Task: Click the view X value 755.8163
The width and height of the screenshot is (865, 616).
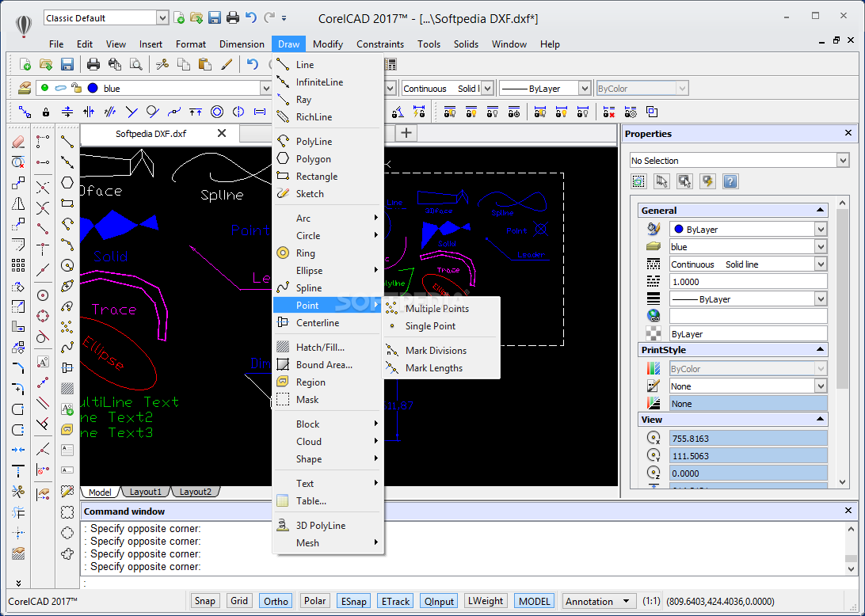Action: click(748, 439)
